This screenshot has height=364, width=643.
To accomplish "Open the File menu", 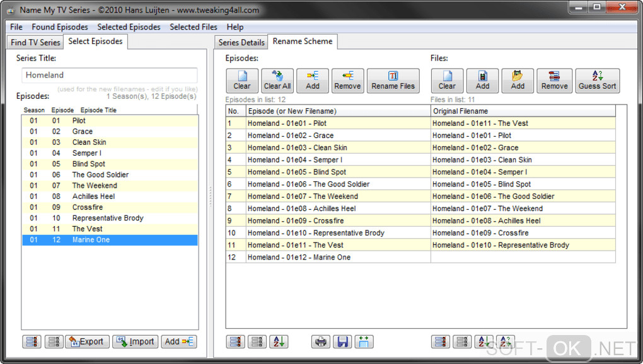I will [x=16, y=27].
